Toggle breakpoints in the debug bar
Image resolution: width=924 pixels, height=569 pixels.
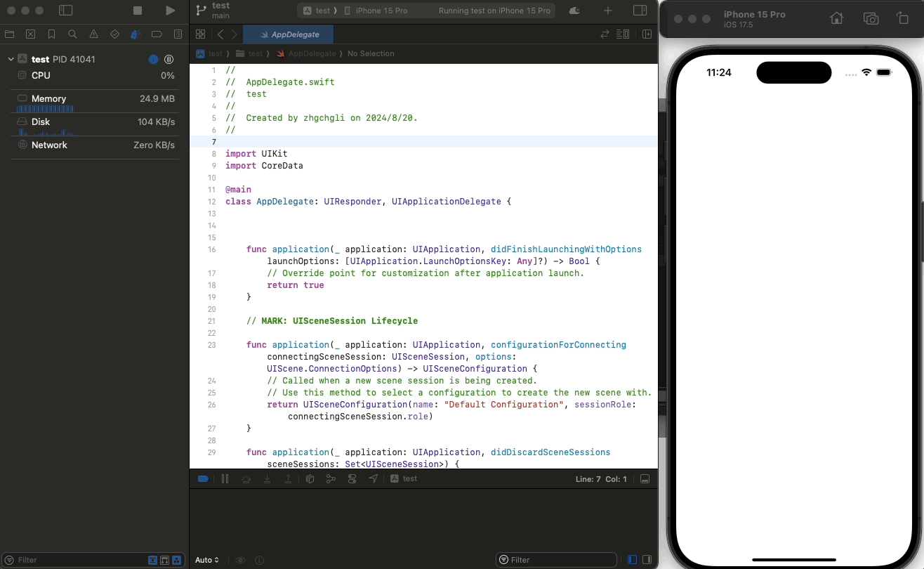pos(203,478)
